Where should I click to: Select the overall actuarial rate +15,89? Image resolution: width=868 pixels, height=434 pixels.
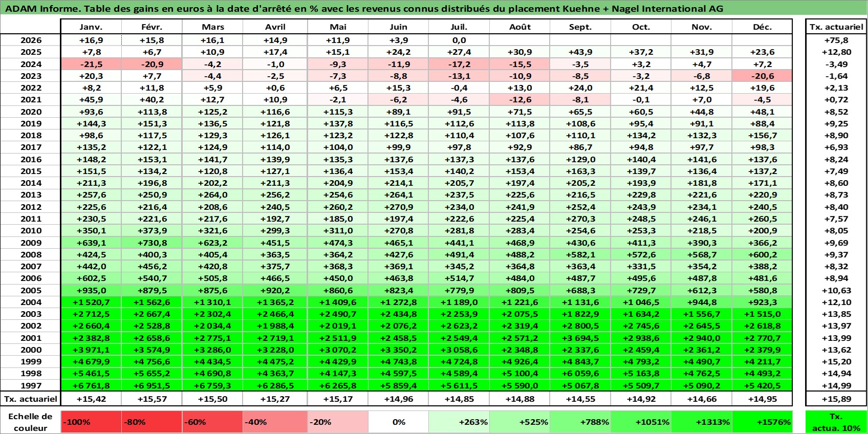[836, 399]
